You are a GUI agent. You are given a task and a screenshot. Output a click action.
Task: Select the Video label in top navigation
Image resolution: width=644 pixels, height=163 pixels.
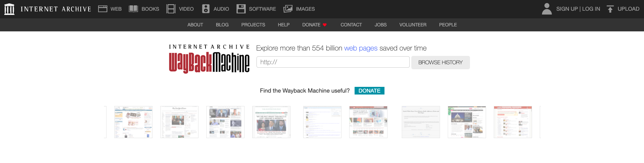pos(186,9)
